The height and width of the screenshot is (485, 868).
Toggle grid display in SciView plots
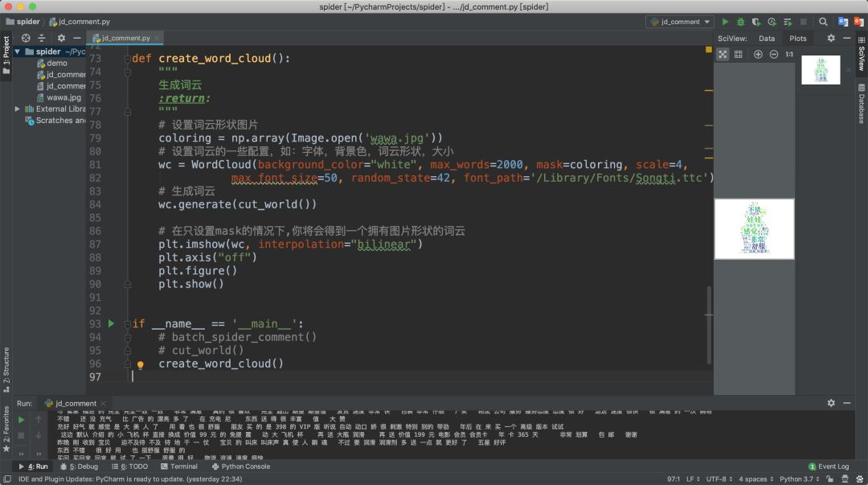pos(739,54)
